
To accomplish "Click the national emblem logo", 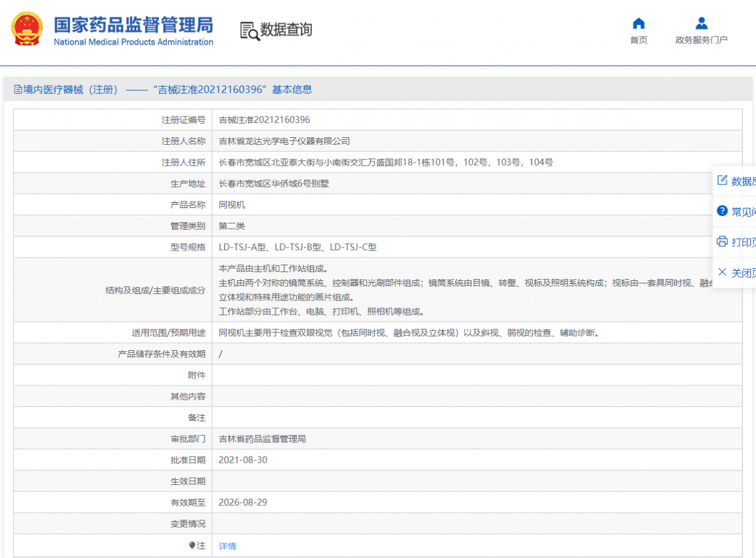I will point(27,30).
